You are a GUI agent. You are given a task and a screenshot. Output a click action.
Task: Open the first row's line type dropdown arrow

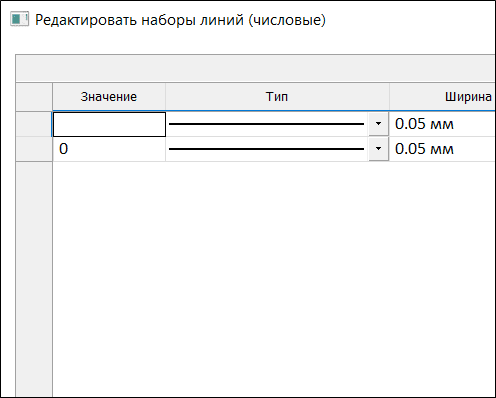(x=378, y=124)
